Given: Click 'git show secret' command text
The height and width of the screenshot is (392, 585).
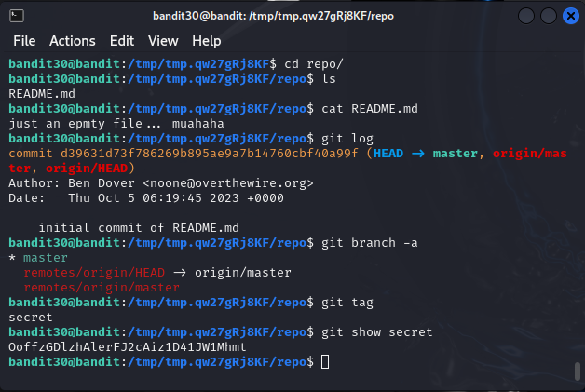Looking at the screenshot, I should (377, 332).
